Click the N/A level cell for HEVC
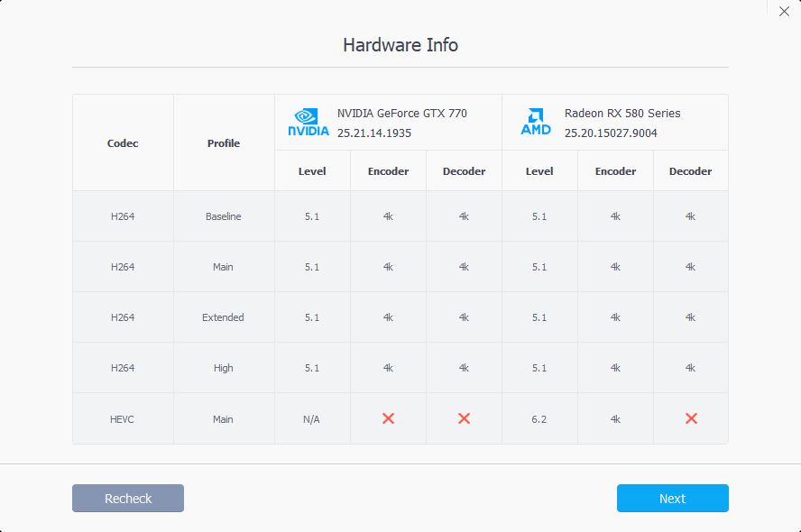The height and width of the screenshot is (532, 801). (x=311, y=419)
